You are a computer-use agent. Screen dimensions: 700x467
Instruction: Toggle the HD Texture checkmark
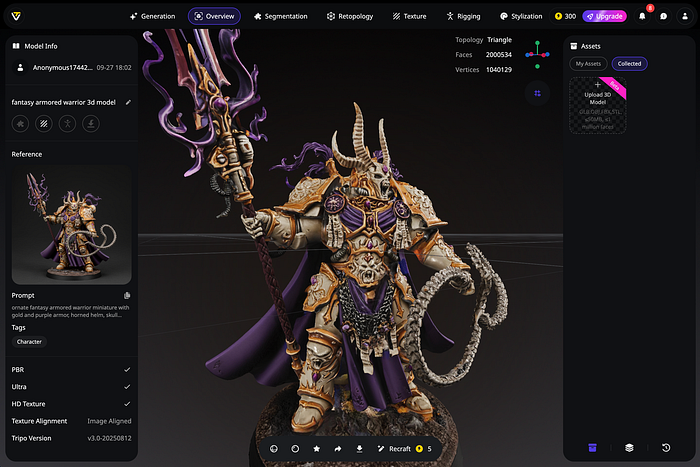click(126, 404)
